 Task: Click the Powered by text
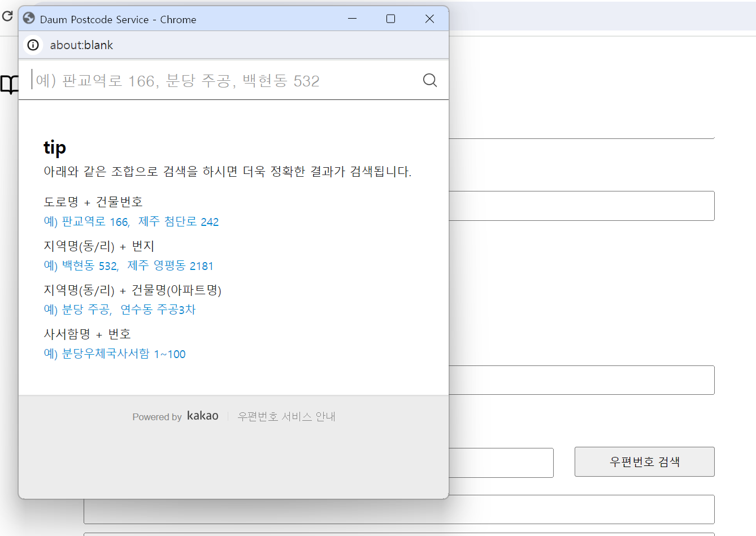157,417
